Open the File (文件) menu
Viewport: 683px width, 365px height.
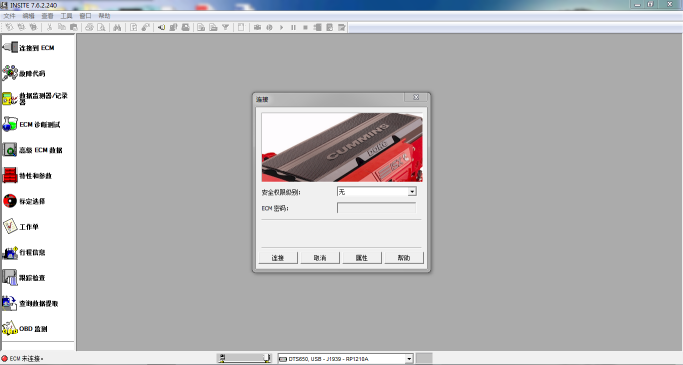pyautogui.click(x=9, y=16)
